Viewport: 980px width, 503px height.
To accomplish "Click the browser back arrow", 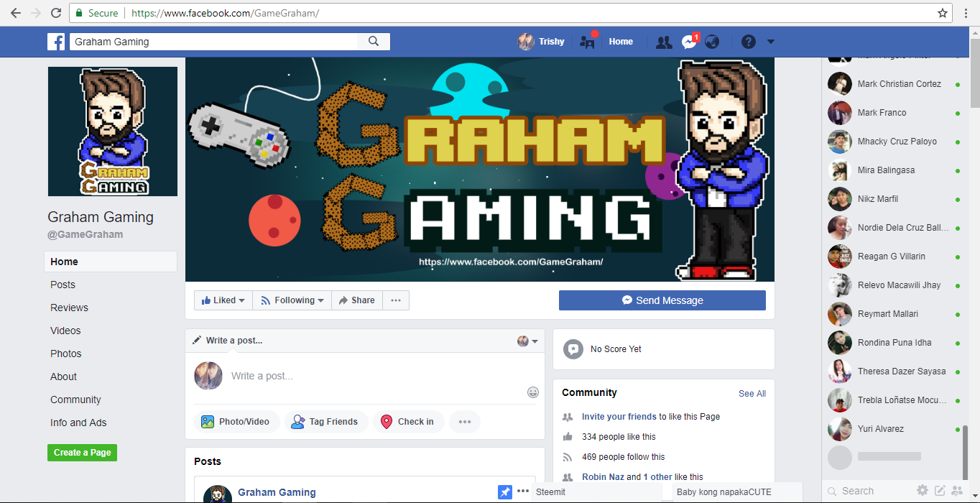I will click(x=15, y=13).
